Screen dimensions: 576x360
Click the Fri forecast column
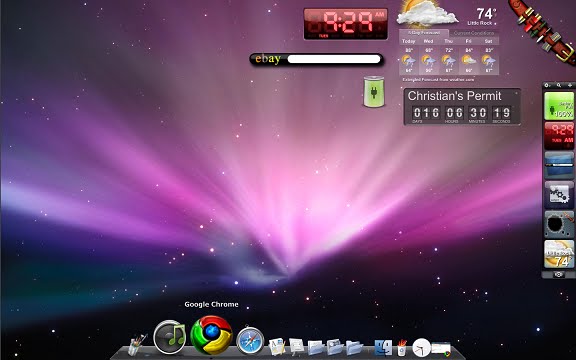tap(468, 56)
